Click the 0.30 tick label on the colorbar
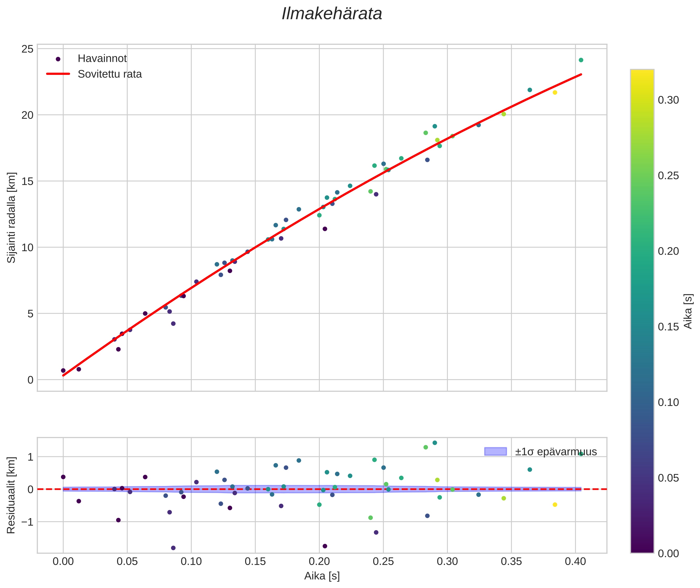This screenshot has width=700, height=588. point(668,100)
